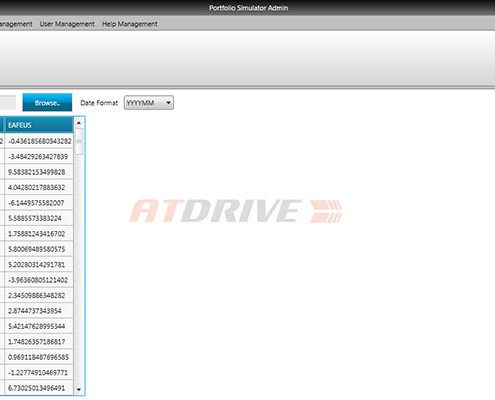Click the EAFEUS column header
This screenshot has height=400, width=495.
(x=39, y=125)
